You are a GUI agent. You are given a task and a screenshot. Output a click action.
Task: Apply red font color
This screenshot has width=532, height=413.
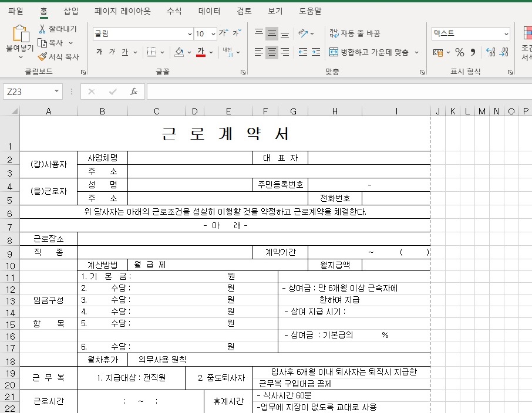tap(201, 52)
